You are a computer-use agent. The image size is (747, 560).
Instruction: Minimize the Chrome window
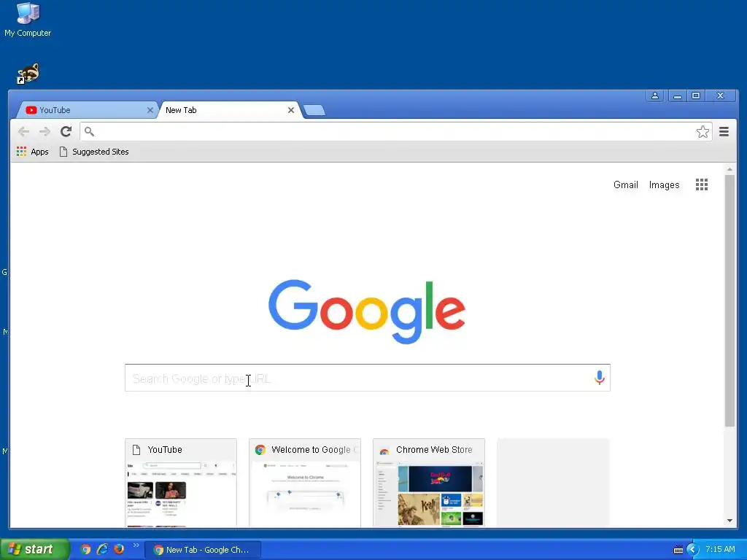(x=677, y=96)
